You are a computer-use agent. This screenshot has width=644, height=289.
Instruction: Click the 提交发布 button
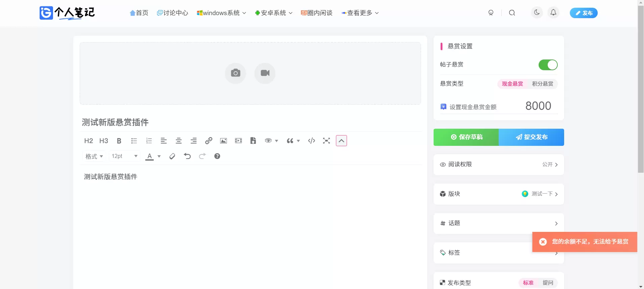(x=531, y=137)
